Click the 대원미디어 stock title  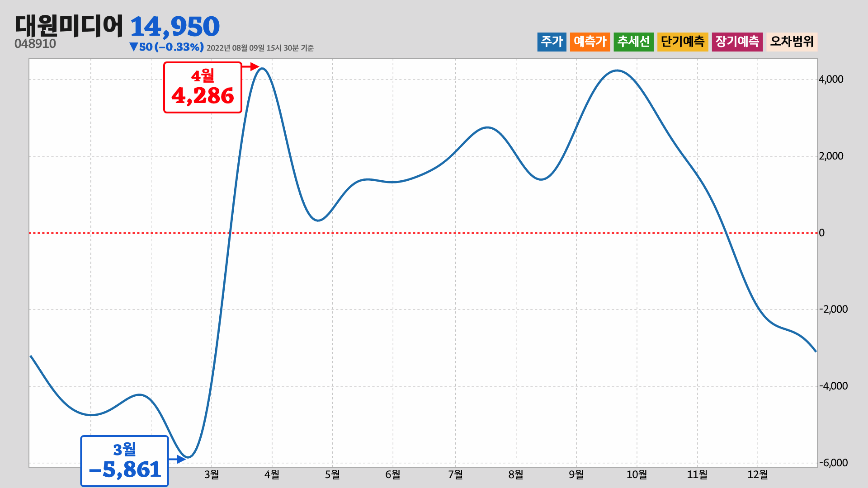pyautogui.click(x=69, y=26)
